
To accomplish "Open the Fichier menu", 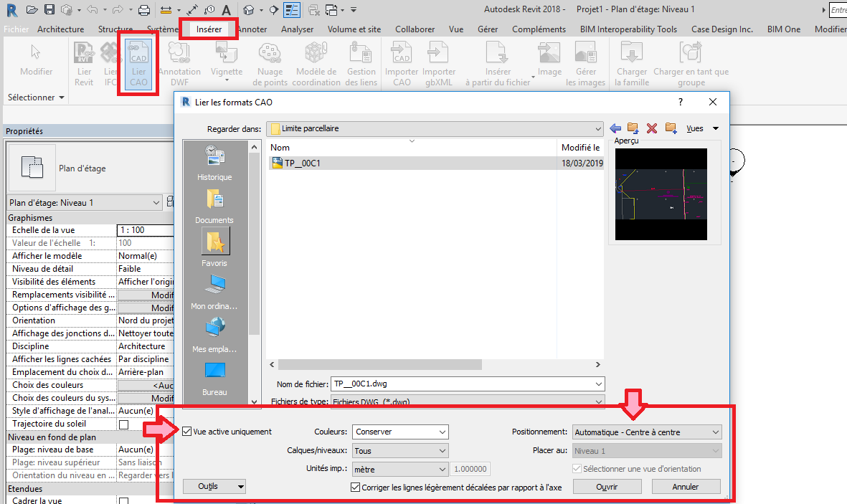I will [x=16, y=29].
